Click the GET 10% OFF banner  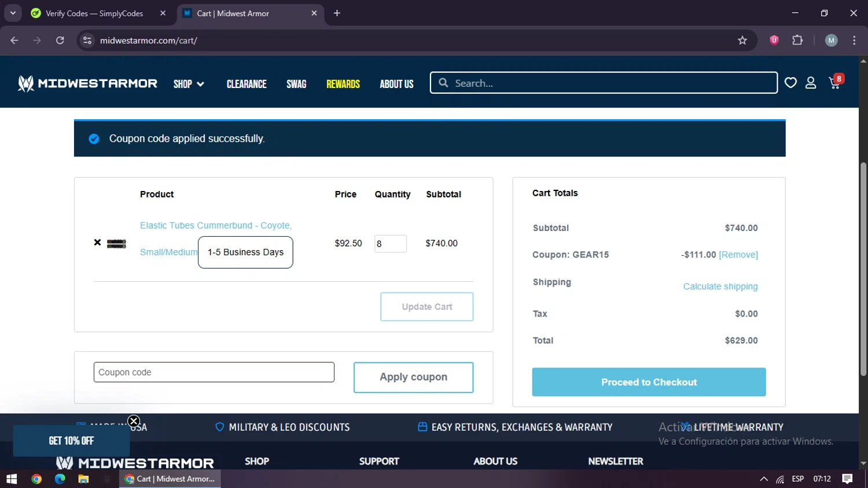pyautogui.click(x=71, y=441)
